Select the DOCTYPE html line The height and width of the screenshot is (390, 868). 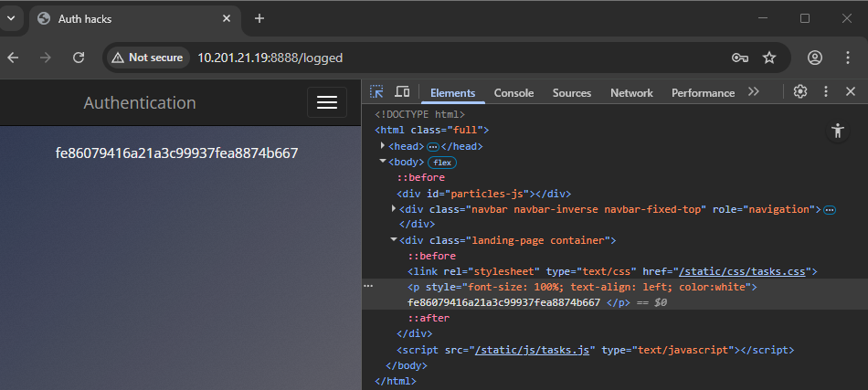(419, 115)
